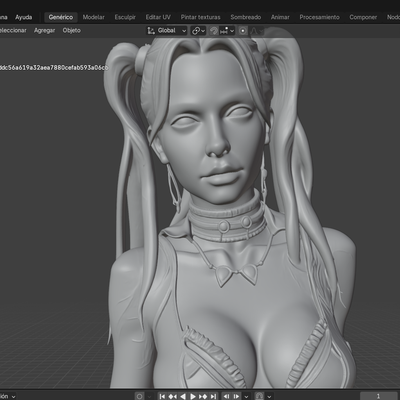
Task: Toggle proportional editing circle icon
Action: click(x=243, y=31)
